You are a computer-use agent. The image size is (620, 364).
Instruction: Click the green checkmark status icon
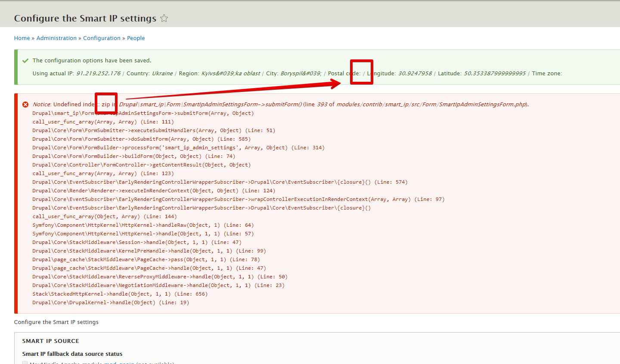(25, 61)
